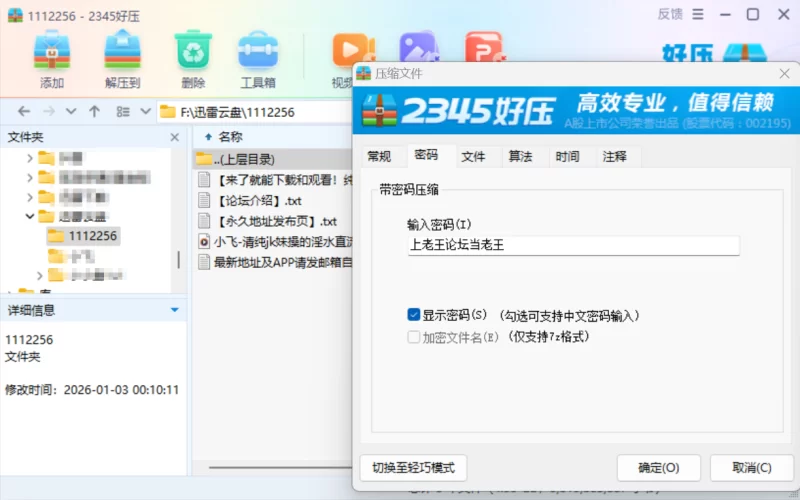Click the folder icon of ..(上层目录)

pos(204,159)
